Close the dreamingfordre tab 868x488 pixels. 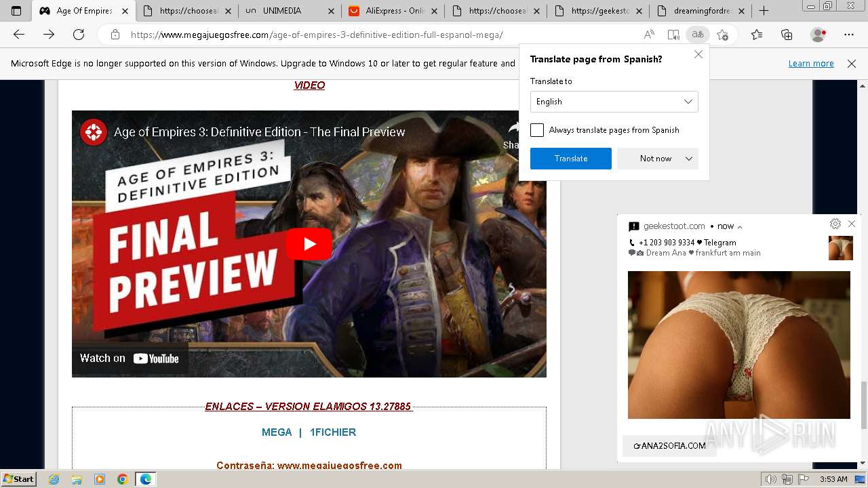741,11
